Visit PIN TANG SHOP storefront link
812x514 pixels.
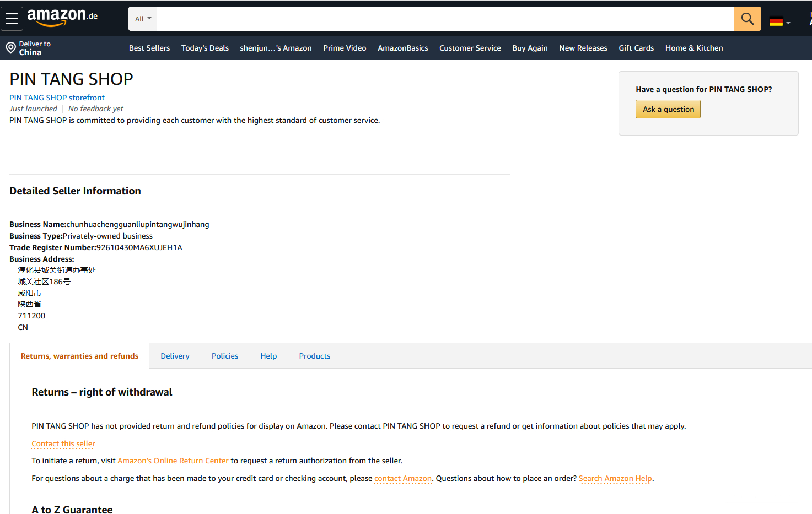coord(57,98)
